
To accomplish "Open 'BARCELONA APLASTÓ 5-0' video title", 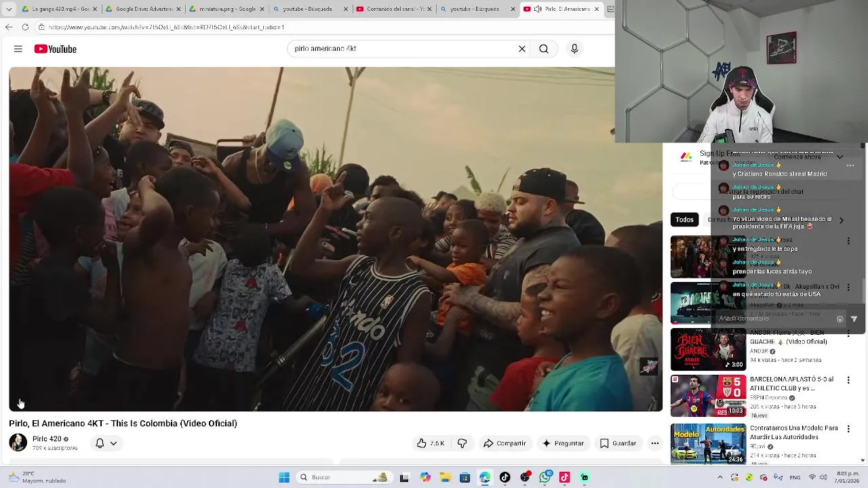I will 791,384.
